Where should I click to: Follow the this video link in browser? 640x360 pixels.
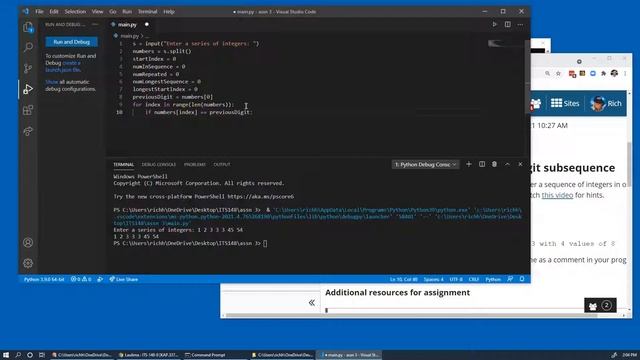(x=557, y=195)
